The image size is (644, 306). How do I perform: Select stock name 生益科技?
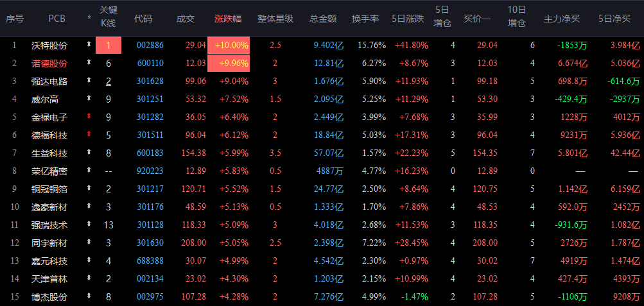tap(49, 153)
